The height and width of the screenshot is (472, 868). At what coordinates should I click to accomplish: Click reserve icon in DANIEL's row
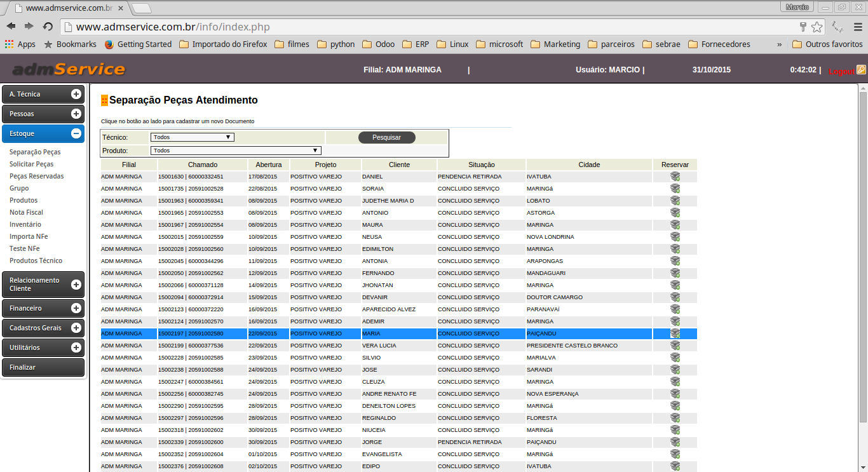click(675, 177)
